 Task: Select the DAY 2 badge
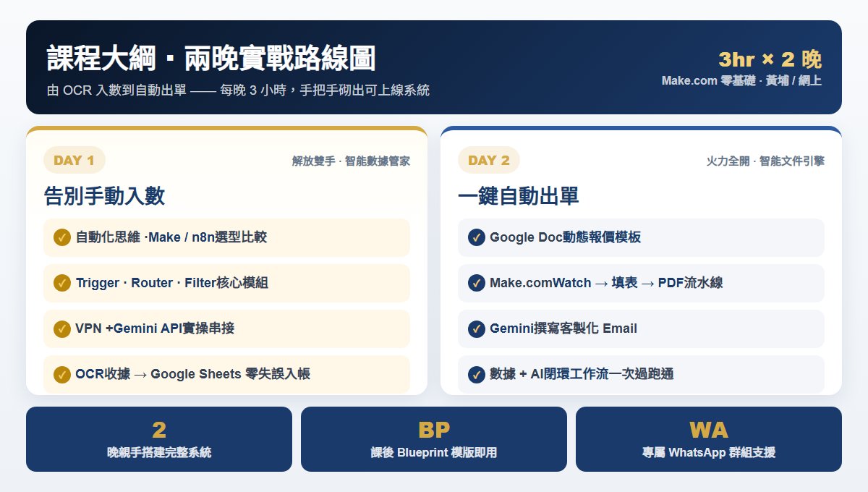[x=489, y=160]
